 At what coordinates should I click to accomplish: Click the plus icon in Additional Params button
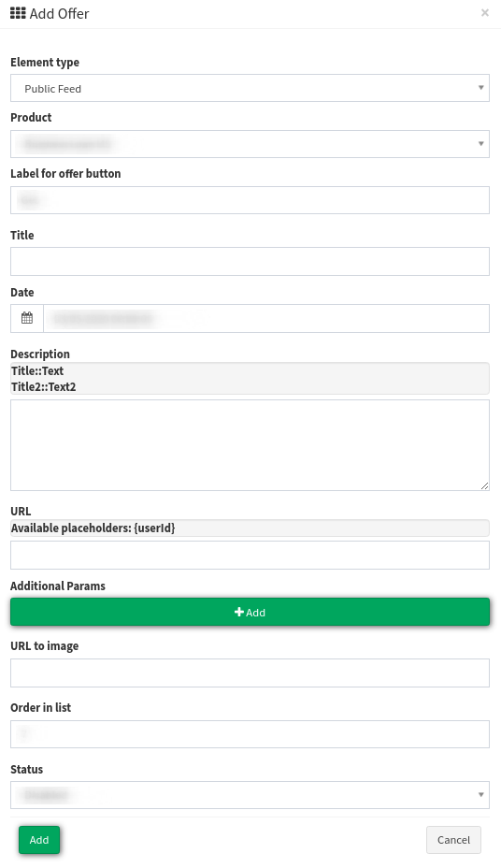click(x=239, y=612)
